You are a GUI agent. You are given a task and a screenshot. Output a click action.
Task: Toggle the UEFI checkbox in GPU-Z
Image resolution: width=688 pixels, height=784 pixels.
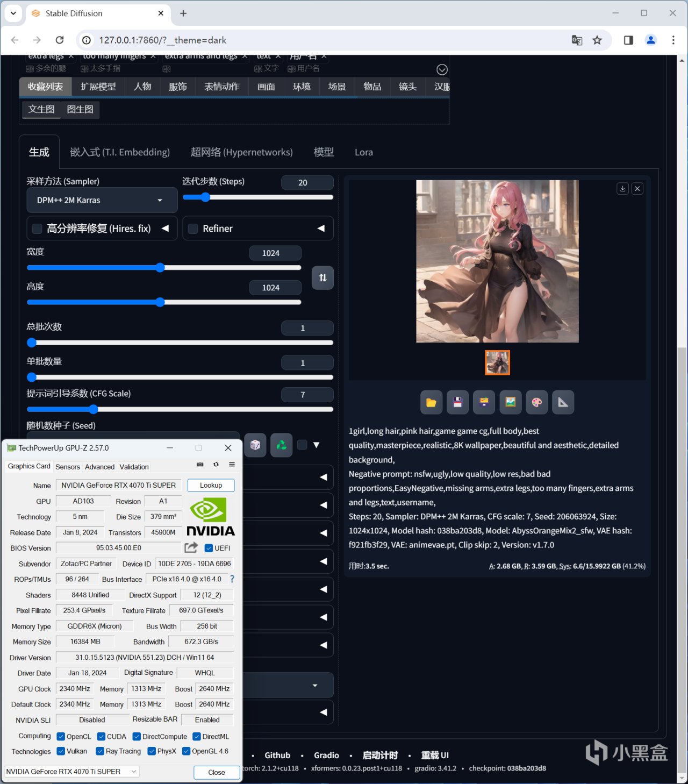click(x=209, y=548)
